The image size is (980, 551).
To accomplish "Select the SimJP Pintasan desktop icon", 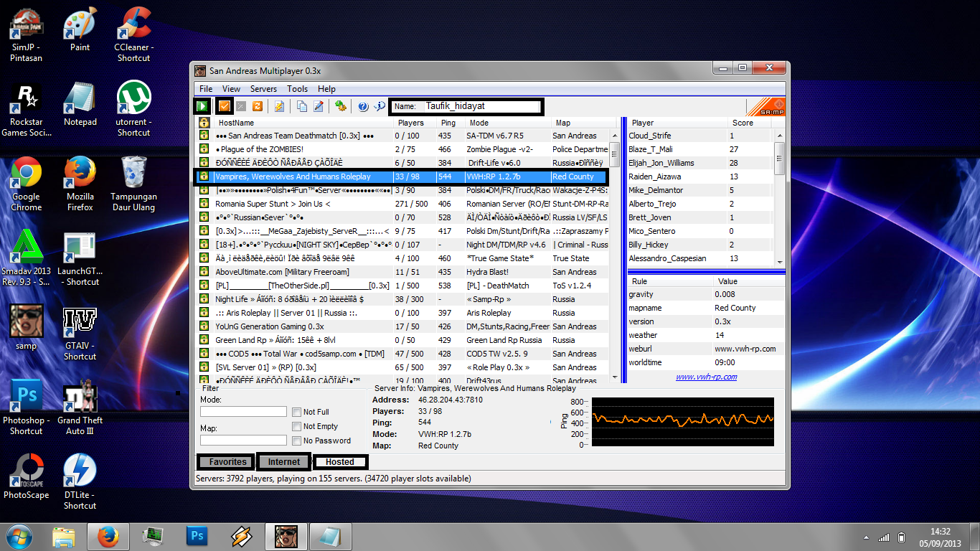I will coord(27,35).
